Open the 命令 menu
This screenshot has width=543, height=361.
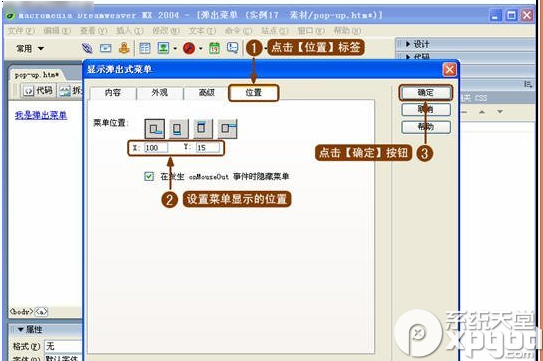coord(238,31)
